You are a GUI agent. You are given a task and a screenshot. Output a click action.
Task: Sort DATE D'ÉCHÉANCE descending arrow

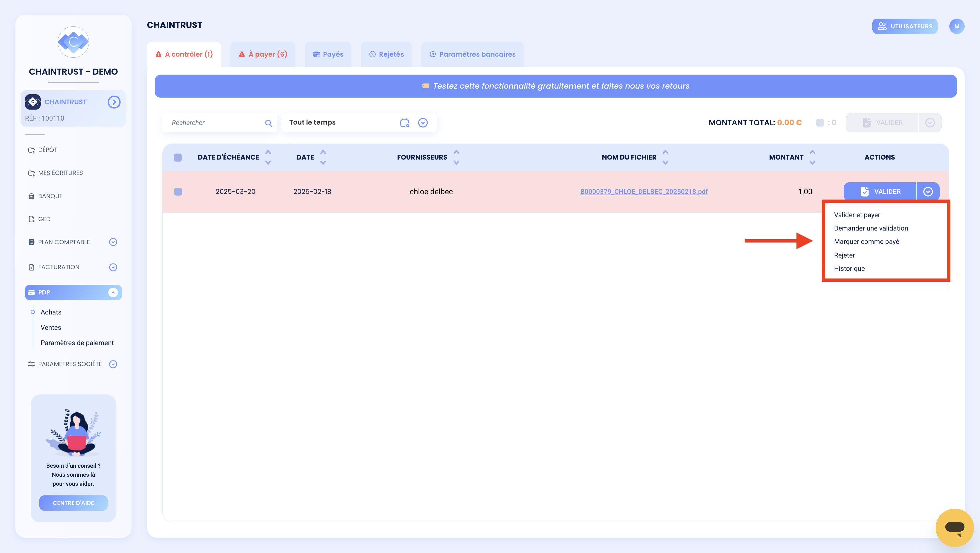tap(268, 162)
